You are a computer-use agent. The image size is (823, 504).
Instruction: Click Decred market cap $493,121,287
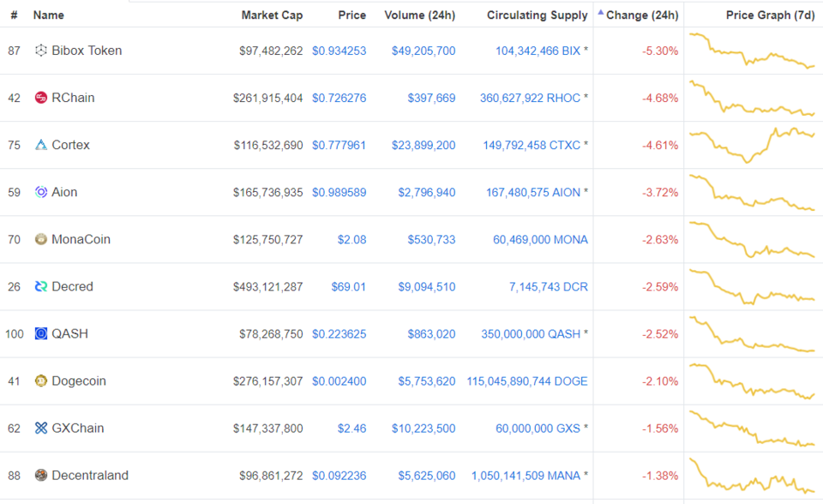(268, 287)
